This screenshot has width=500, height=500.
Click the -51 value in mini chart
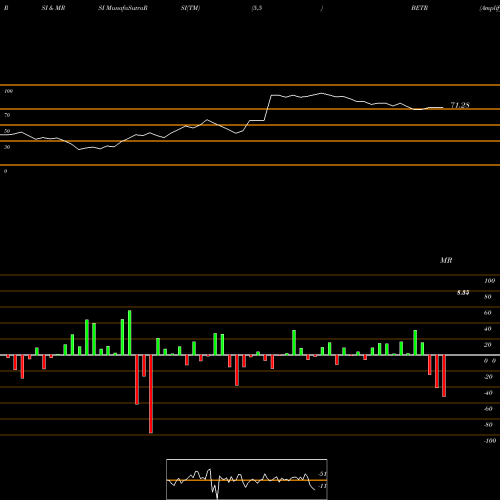pyautogui.click(x=322, y=474)
